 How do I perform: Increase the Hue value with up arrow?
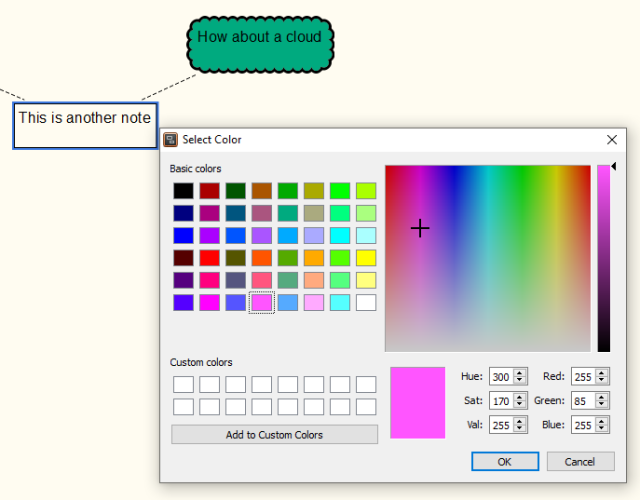coord(519,373)
